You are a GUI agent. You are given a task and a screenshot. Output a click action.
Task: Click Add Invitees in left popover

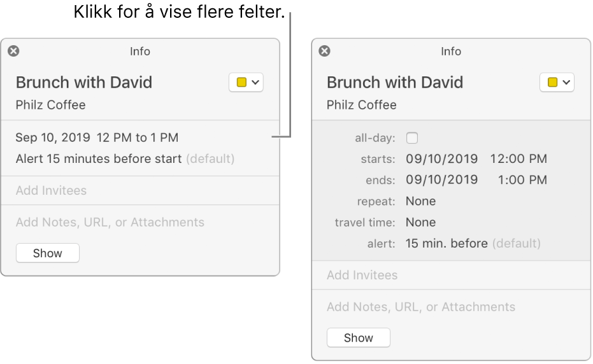(51, 190)
